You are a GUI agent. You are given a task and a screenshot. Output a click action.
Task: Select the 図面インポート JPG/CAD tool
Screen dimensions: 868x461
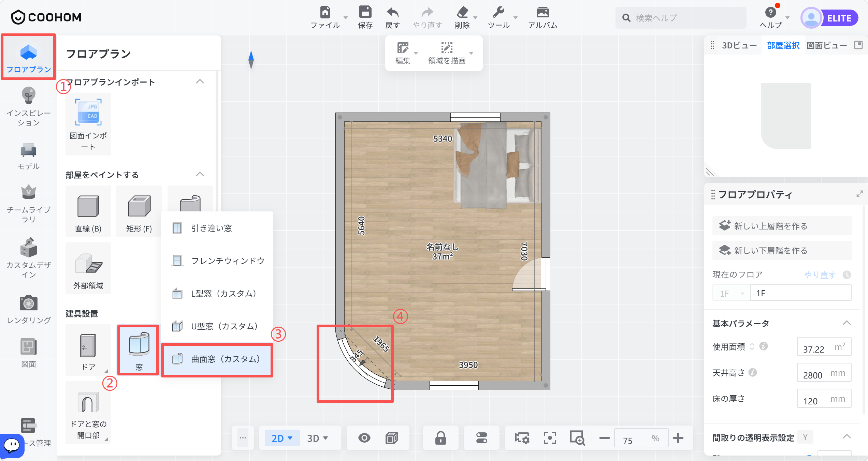coord(88,124)
